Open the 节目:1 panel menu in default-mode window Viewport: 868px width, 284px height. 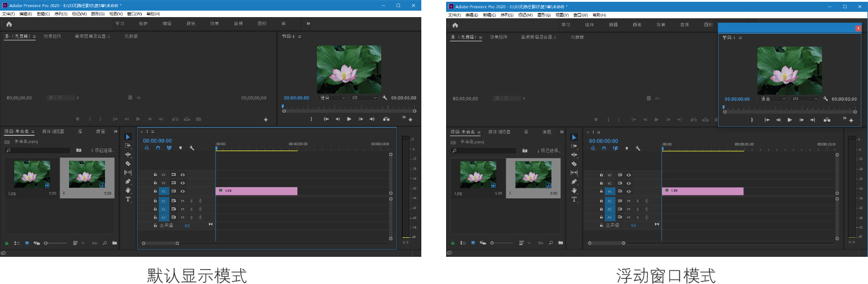[299, 37]
